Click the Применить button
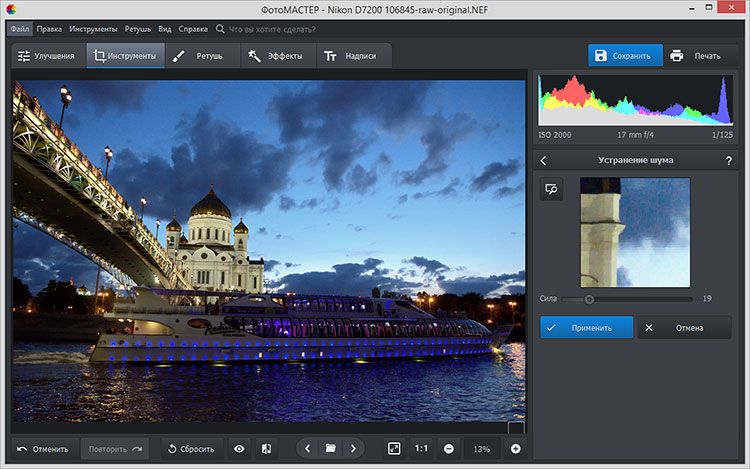 586,327
